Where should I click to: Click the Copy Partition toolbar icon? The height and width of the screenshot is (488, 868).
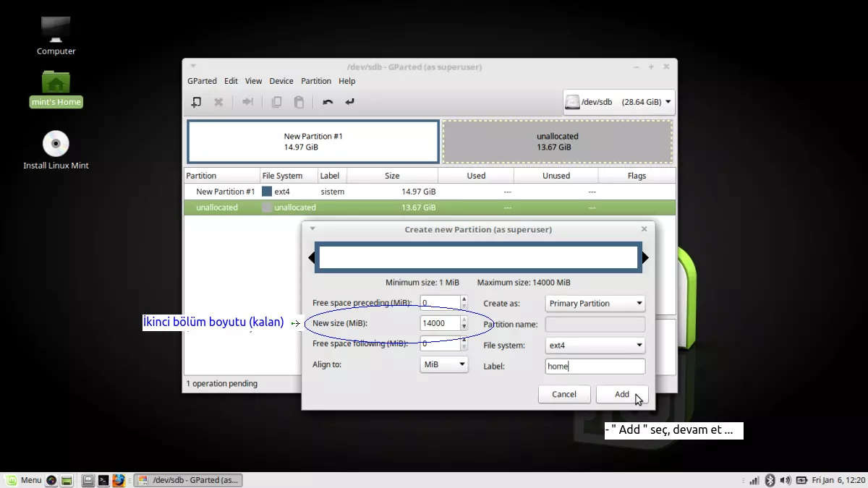point(276,102)
